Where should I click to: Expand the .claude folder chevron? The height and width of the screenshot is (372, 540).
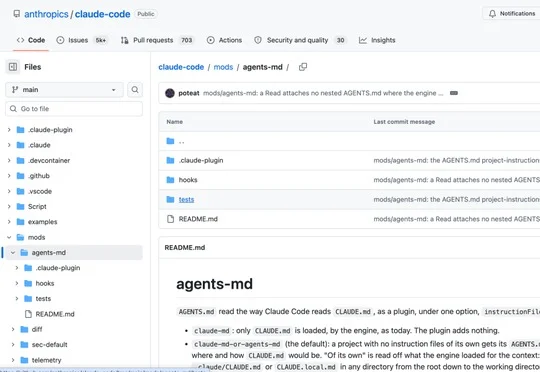pyautogui.click(x=9, y=145)
